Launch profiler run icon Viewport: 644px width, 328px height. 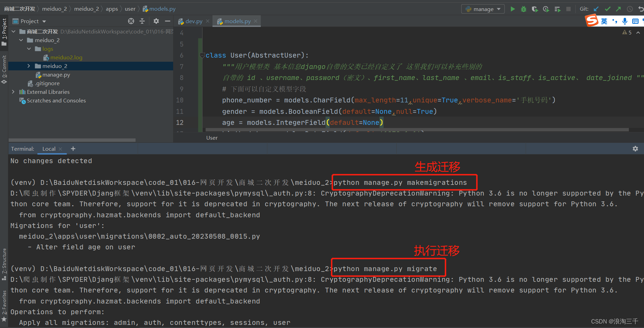pos(546,9)
